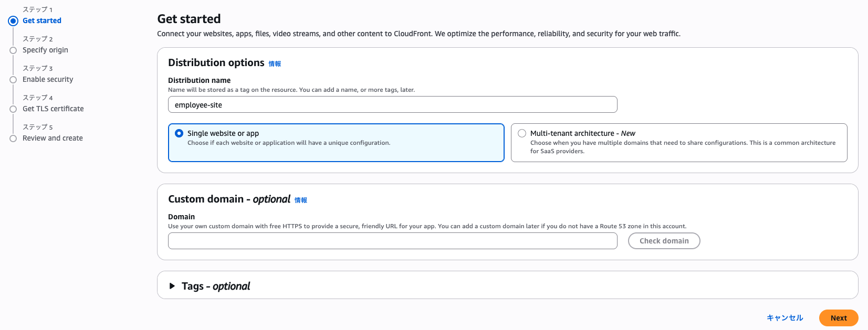This screenshot has height=330, width=868.
Task: Click the step 3 circle indicator
Action: pyautogui.click(x=13, y=80)
